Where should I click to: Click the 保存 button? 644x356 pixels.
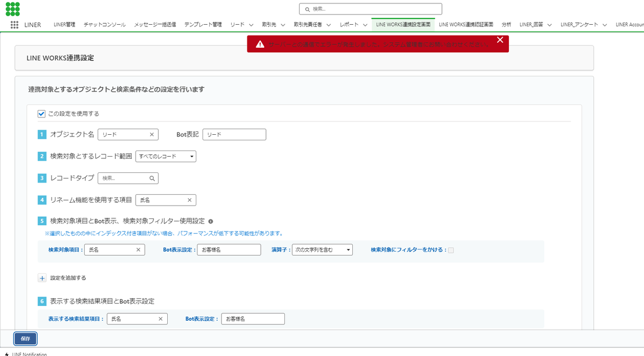coord(25,339)
